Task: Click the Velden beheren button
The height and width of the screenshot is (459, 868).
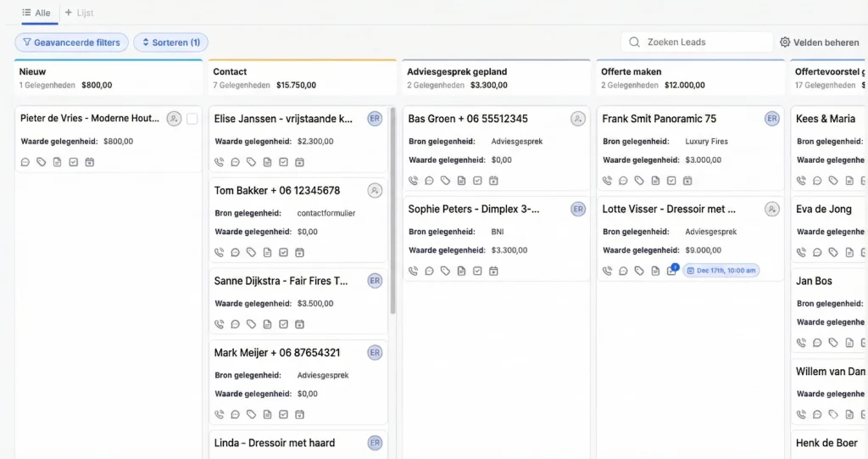Action: (x=819, y=42)
